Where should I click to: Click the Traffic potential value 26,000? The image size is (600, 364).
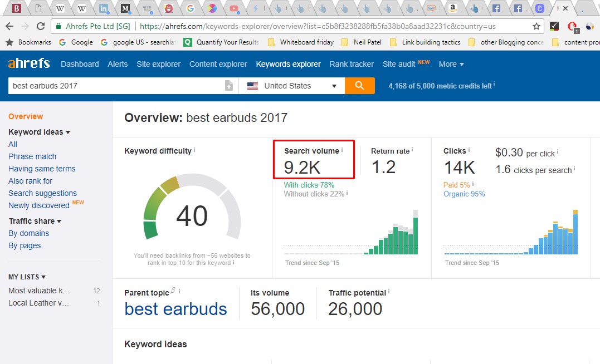point(355,309)
